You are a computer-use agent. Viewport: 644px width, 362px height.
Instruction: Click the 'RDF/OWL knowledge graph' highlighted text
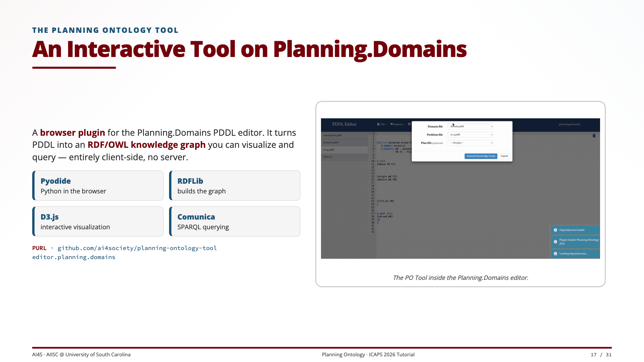pos(147,145)
